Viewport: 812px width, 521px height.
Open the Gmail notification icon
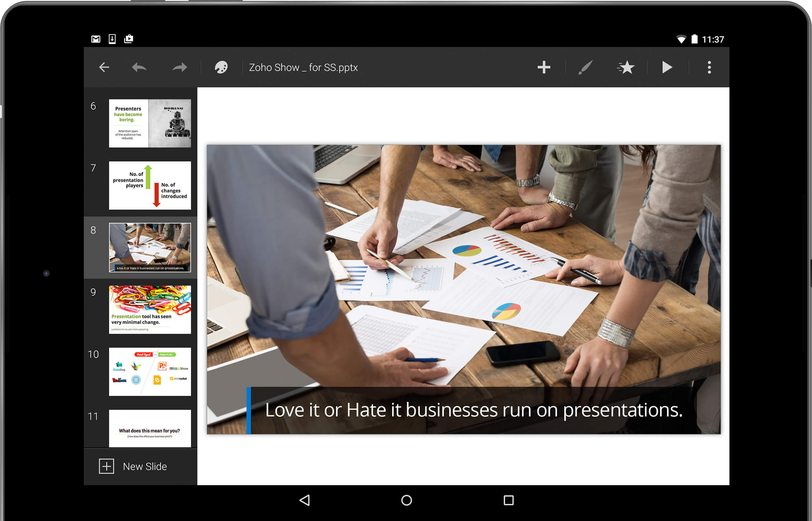pos(96,39)
